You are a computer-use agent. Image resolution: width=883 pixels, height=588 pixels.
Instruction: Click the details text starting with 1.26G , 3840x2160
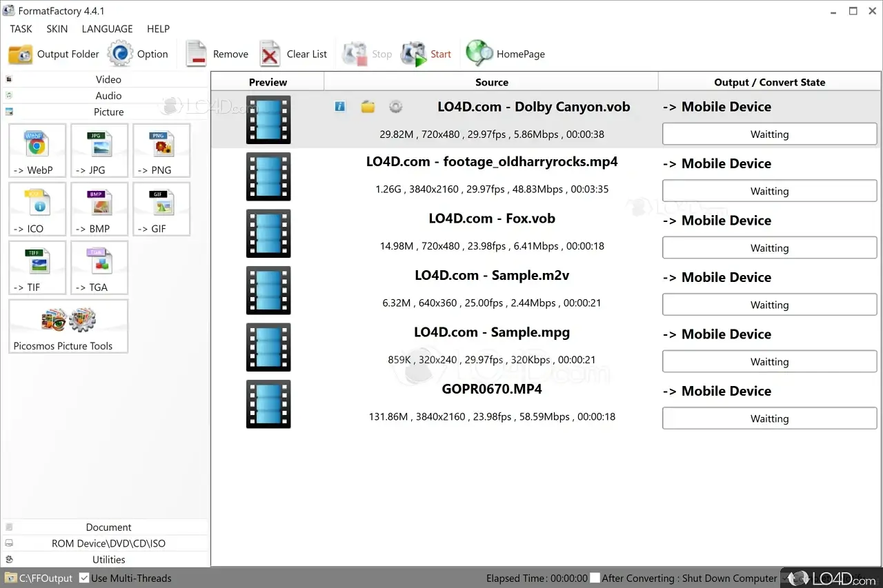click(492, 189)
